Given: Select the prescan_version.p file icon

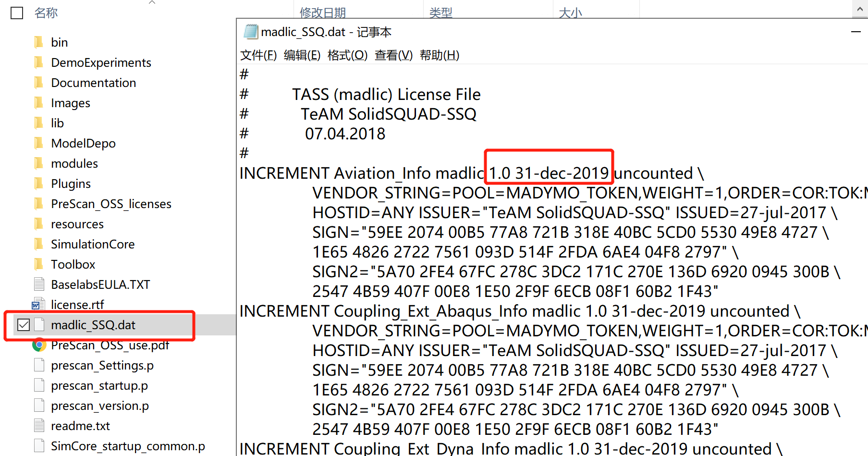Looking at the screenshot, I should pos(39,406).
